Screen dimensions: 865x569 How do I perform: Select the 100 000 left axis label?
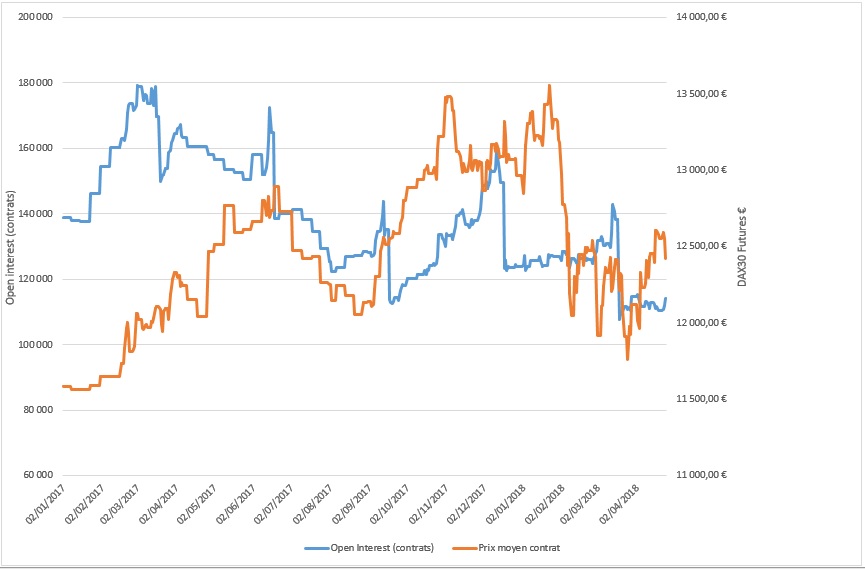[x=35, y=345]
